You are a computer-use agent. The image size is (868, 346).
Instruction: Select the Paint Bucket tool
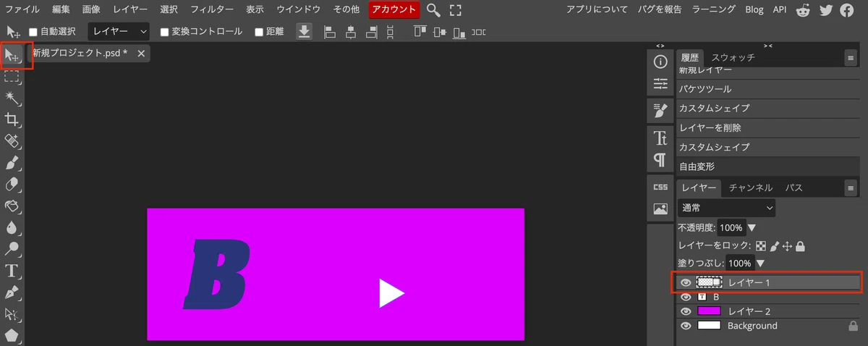pos(12,206)
